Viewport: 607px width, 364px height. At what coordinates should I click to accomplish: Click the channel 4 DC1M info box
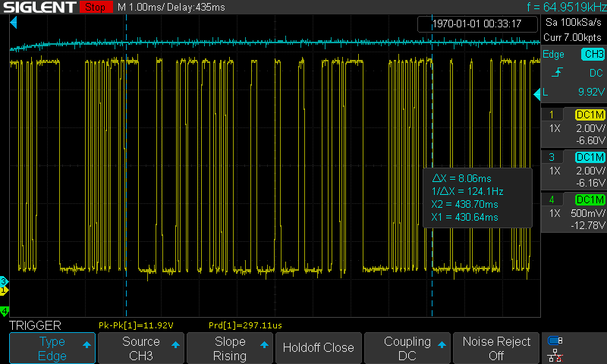point(574,213)
